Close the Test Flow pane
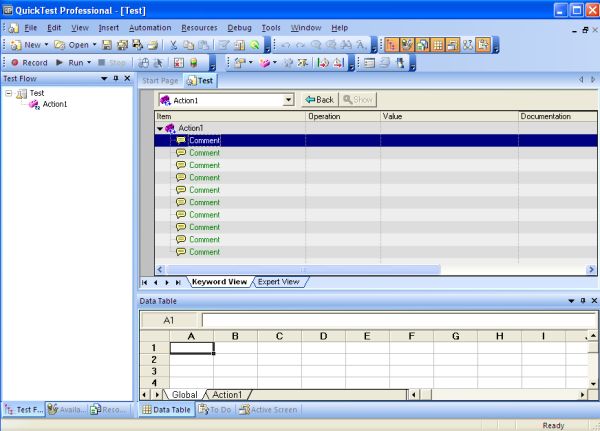The width and height of the screenshot is (600, 431). click(127, 78)
